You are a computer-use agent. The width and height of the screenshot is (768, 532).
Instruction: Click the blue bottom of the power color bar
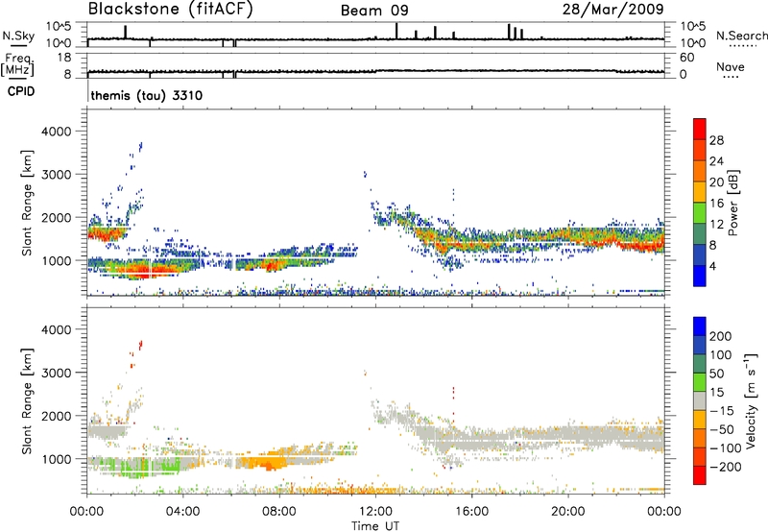click(700, 276)
